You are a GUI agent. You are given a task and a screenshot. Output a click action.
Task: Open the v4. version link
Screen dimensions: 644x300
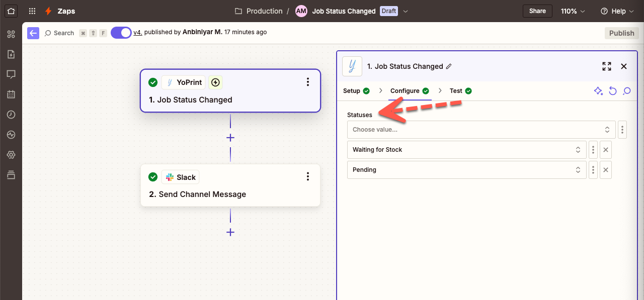click(x=137, y=32)
